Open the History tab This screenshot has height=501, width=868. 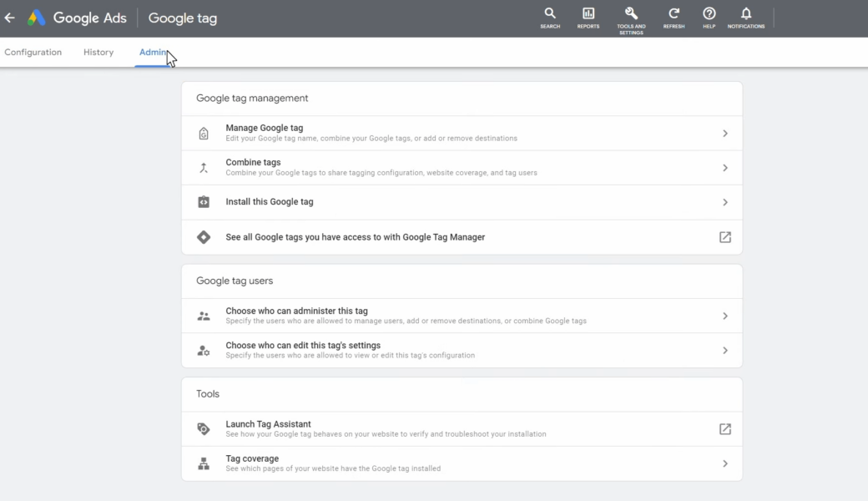(x=98, y=52)
